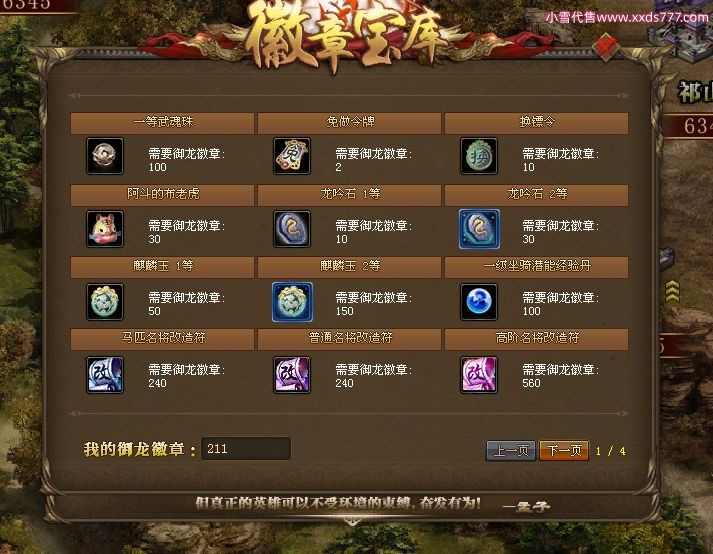
Task: Select the 一级坐骑潜能经验丹 blue orb icon
Action: point(479,302)
